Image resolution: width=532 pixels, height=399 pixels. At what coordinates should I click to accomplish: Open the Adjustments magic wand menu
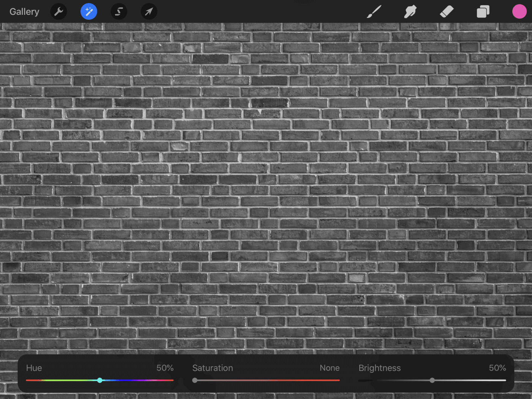(89, 12)
